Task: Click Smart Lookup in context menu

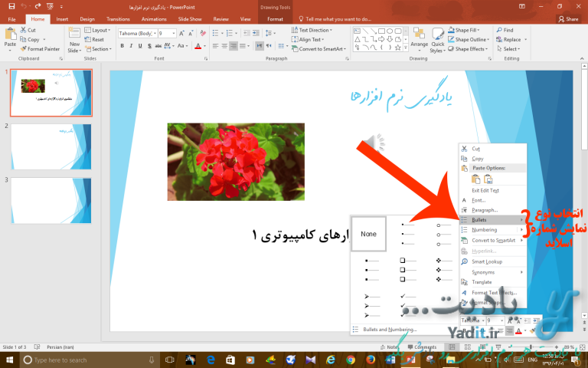Action: click(x=493, y=261)
